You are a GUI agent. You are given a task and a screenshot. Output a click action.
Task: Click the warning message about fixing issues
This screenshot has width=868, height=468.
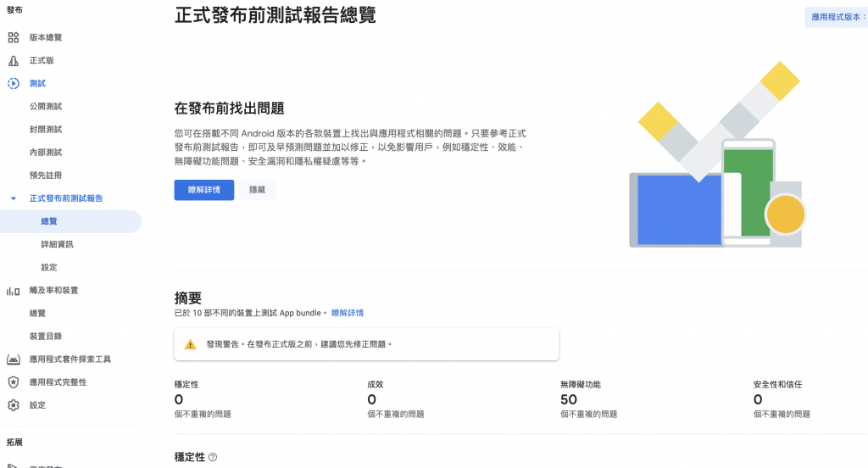click(299, 344)
